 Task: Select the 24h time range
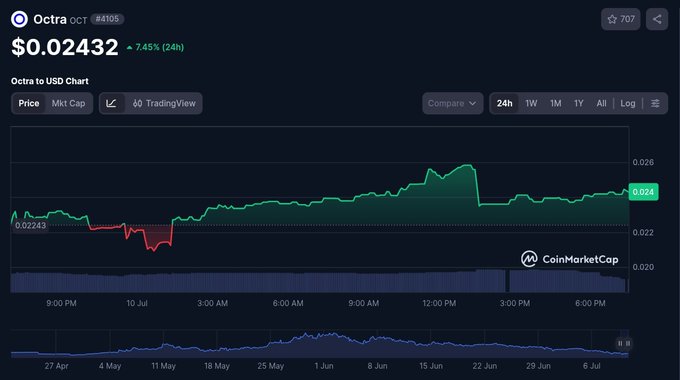[x=504, y=103]
